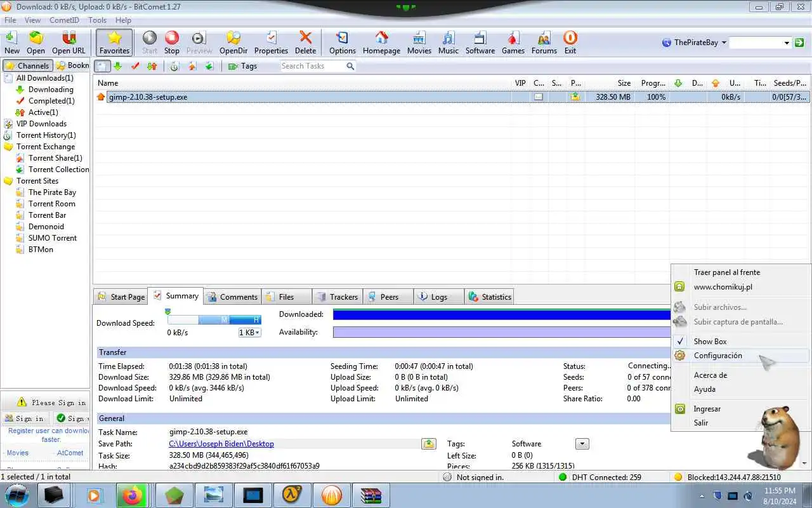
Task: Select Completed(1) in sidebar
Action: 51,101
